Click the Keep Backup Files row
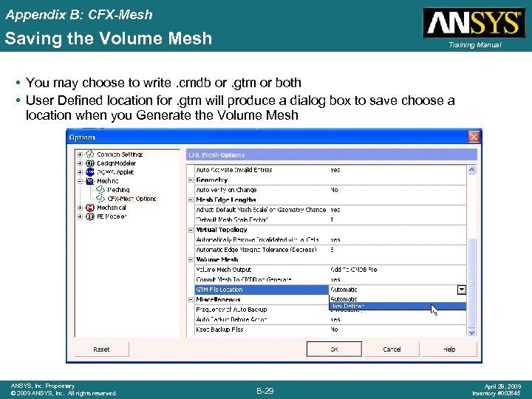 click(330, 330)
